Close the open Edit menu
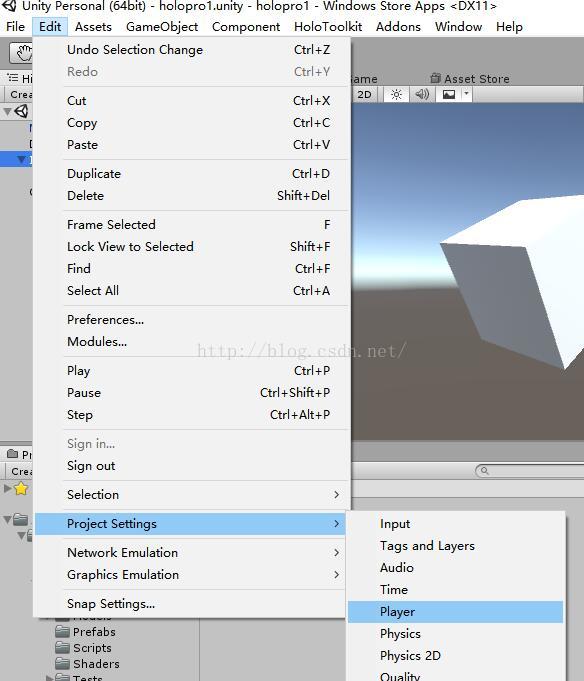 (x=50, y=26)
